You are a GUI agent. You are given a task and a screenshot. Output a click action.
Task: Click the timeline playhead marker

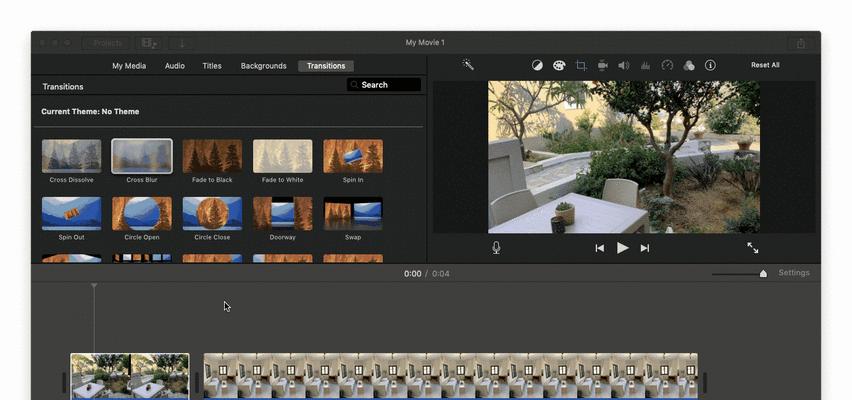94,285
